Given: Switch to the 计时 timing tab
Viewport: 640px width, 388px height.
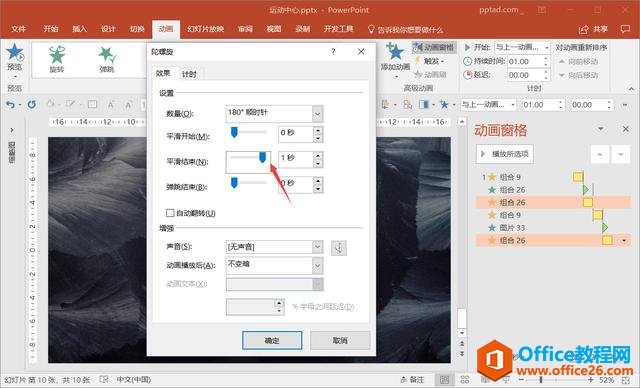Looking at the screenshot, I should [189, 74].
